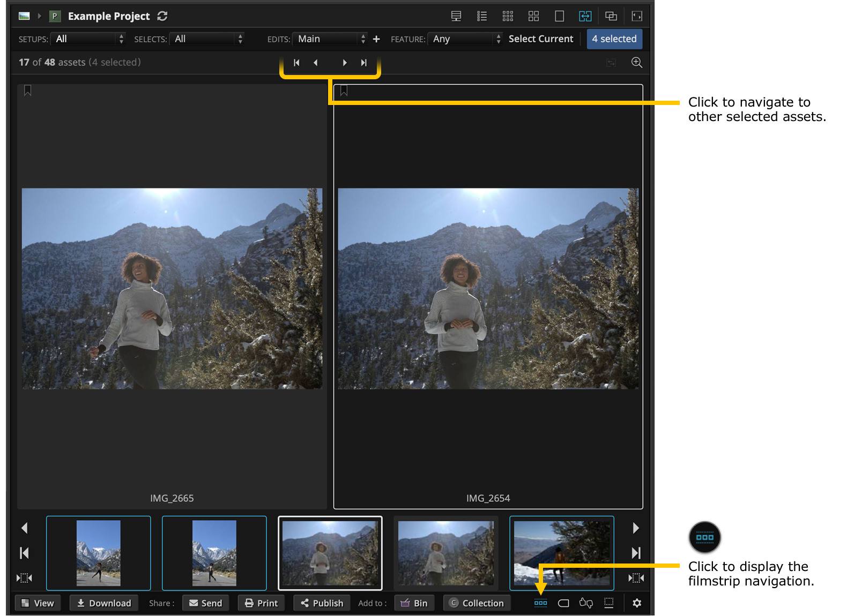This screenshot has width=847, height=616.
Task: Go to the previous selected asset
Action: tap(316, 63)
